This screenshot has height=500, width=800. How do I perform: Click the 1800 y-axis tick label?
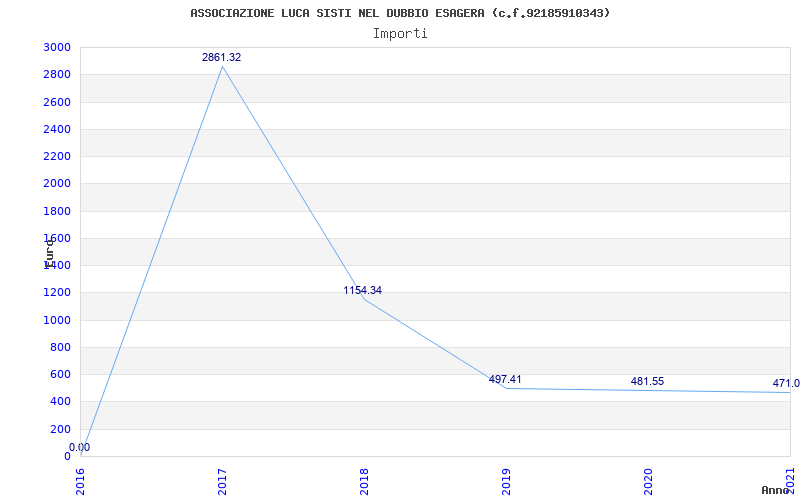(58, 211)
